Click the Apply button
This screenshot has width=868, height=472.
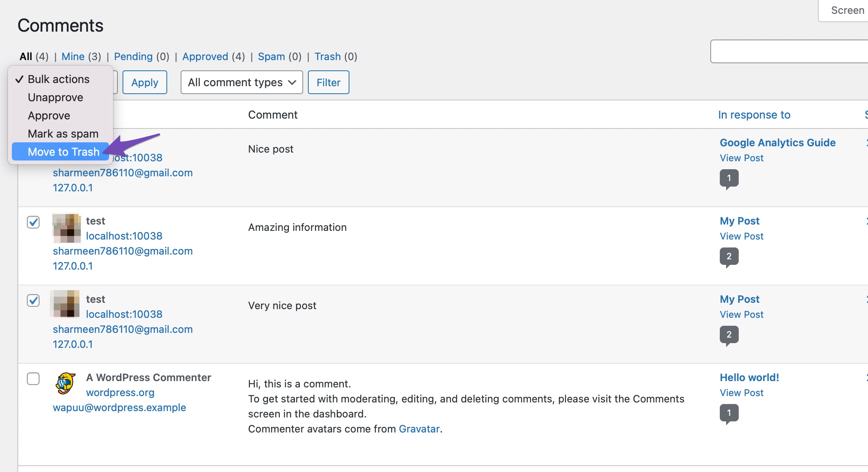pos(145,83)
